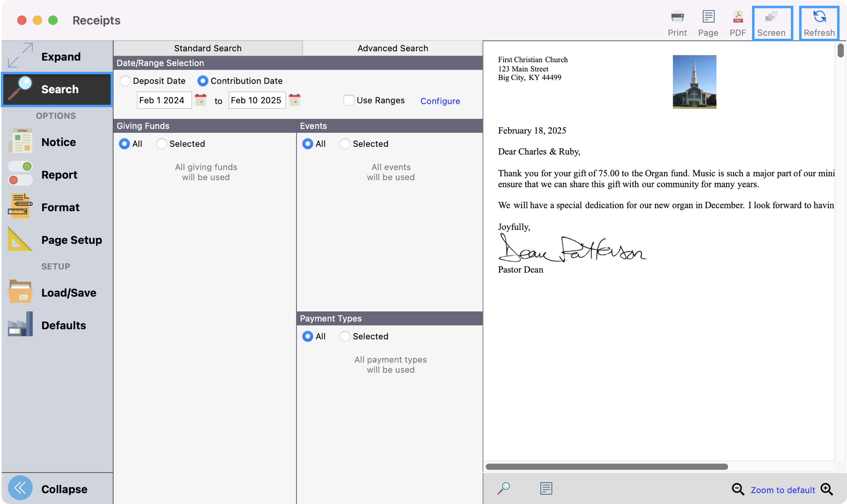847x504 pixels.
Task: Click Zoom to default link
Action: click(x=782, y=490)
